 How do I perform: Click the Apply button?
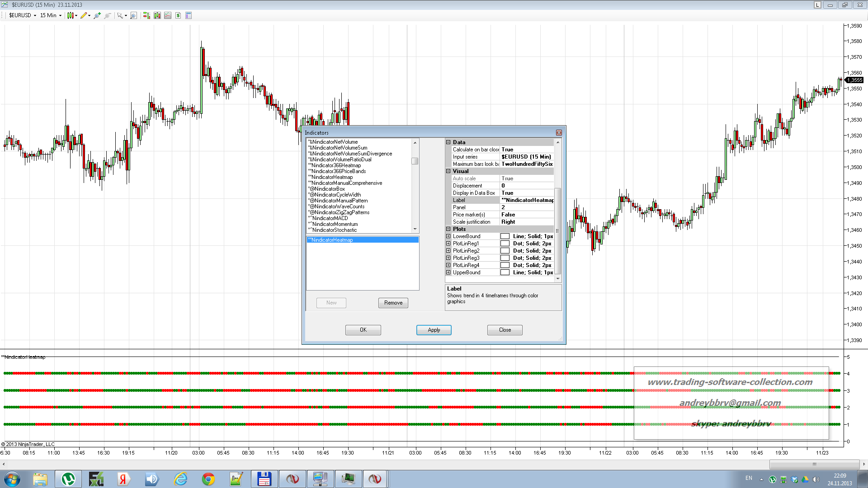pyautogui.click(x=434, y=330)
